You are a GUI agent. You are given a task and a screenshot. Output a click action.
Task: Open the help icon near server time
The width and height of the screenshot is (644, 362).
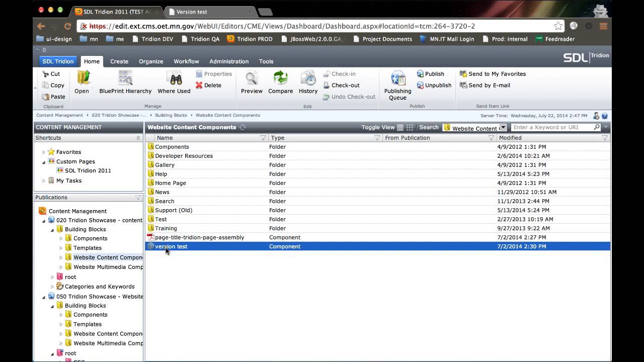tap(605, 116)
